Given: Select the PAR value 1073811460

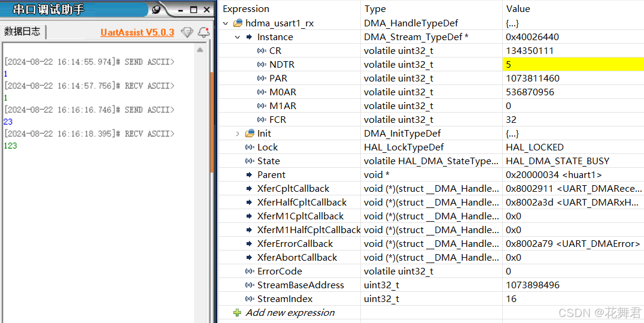Looking at the screenshot, I should point(533,79).
